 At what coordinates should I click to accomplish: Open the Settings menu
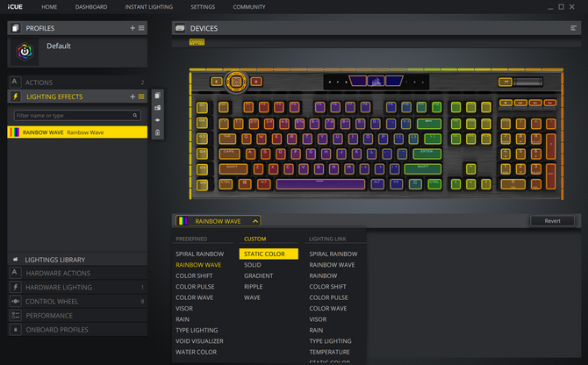[203, 7]
